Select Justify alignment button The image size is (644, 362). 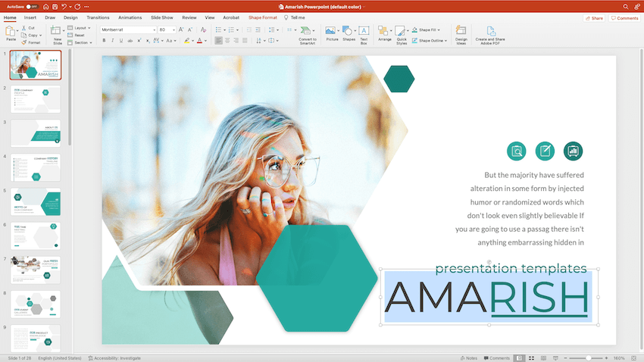tap(245, 41)
